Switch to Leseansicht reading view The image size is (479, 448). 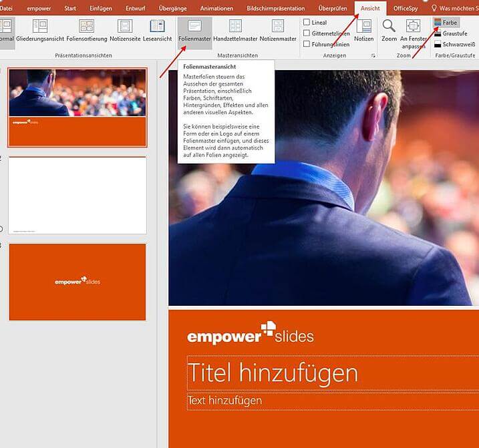click(157, 31)
